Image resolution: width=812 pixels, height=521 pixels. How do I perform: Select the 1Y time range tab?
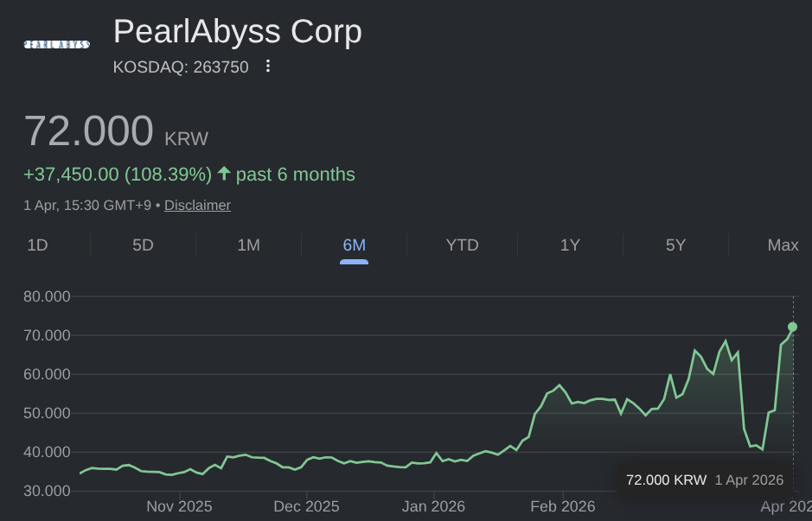(570, 245)
